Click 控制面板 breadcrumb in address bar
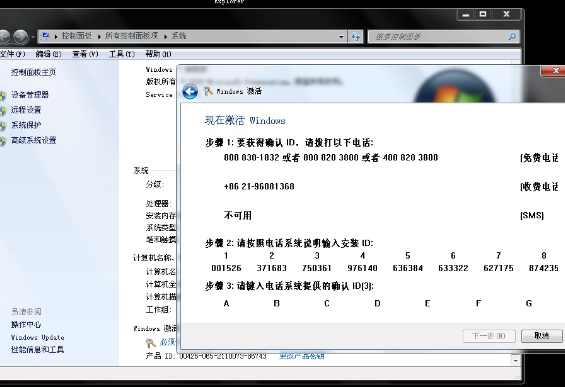 coord(76,36)
